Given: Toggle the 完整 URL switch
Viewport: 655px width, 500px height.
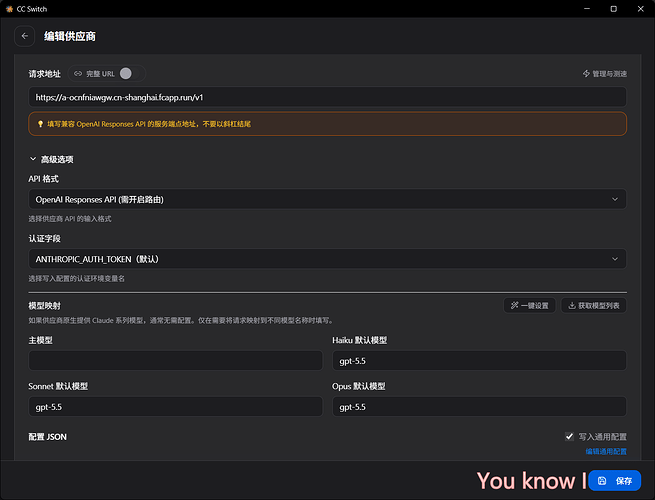Looking at the screenshot, I should click(130, 74).
